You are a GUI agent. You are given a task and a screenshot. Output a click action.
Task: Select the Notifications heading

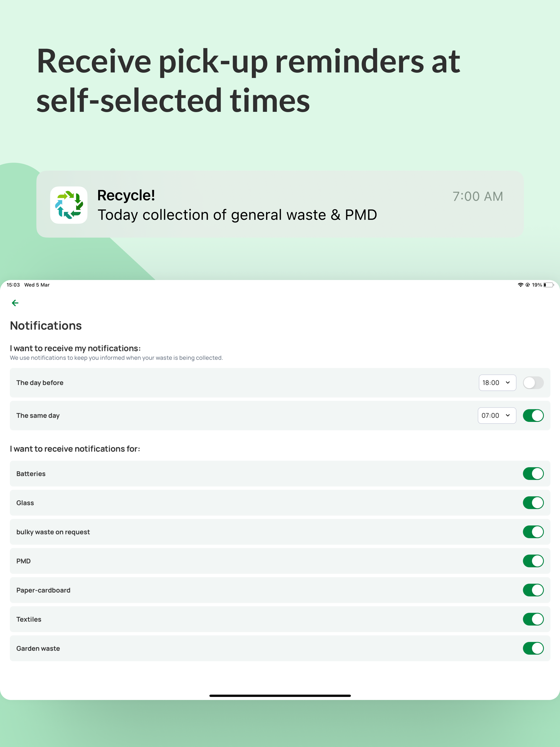pos(46,325)
